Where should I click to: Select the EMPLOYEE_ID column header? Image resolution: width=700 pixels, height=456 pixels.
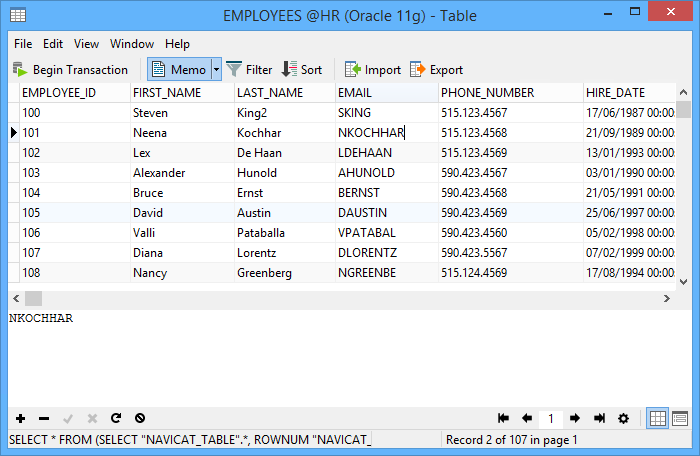[75, 93]
